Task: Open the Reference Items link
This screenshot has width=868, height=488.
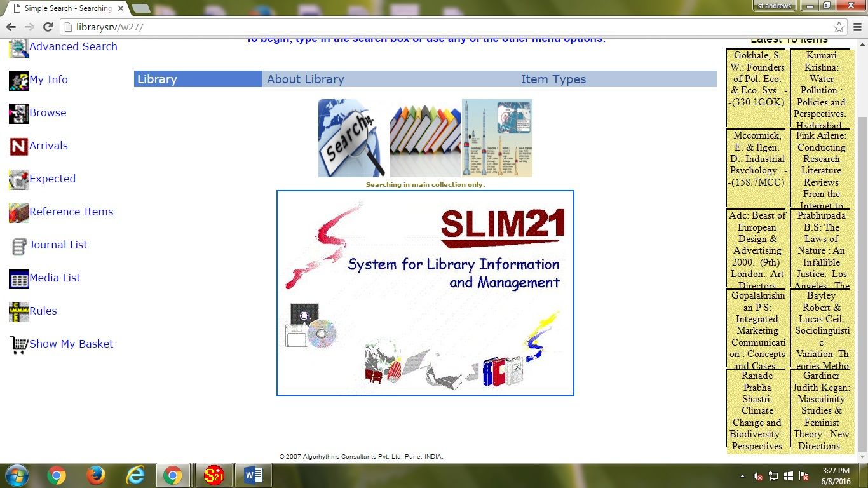Action: tap(71, 212)
